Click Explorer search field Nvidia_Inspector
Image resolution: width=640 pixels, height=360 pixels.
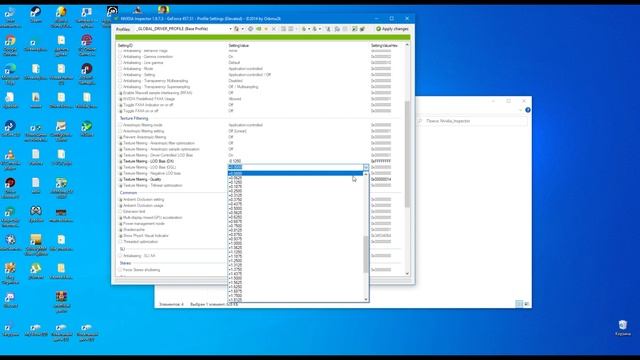[x=472, y=121]
